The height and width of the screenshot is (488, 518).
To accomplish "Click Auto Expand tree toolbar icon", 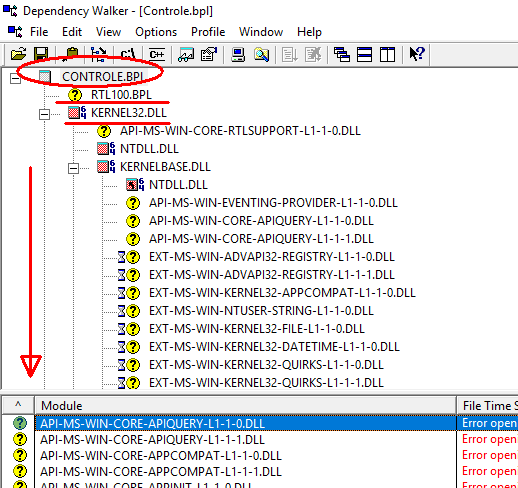I will pos(99,54).
